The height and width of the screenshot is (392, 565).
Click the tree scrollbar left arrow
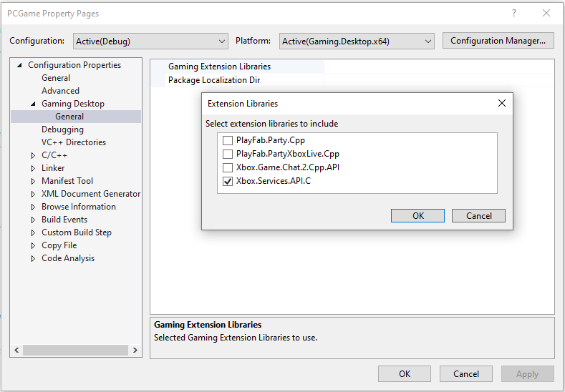tap(16, 350)
